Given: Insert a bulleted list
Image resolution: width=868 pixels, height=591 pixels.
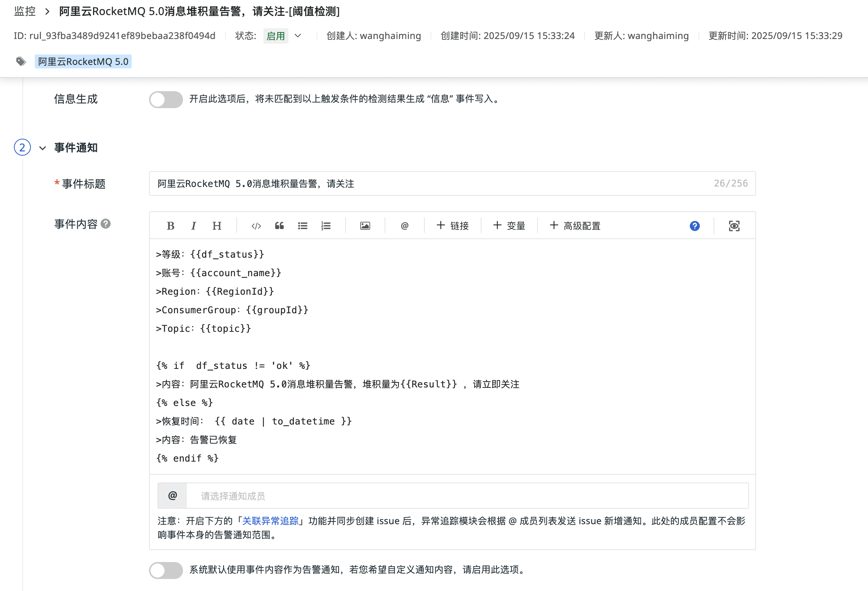Looking at the screenshot, I should [302, 226].
